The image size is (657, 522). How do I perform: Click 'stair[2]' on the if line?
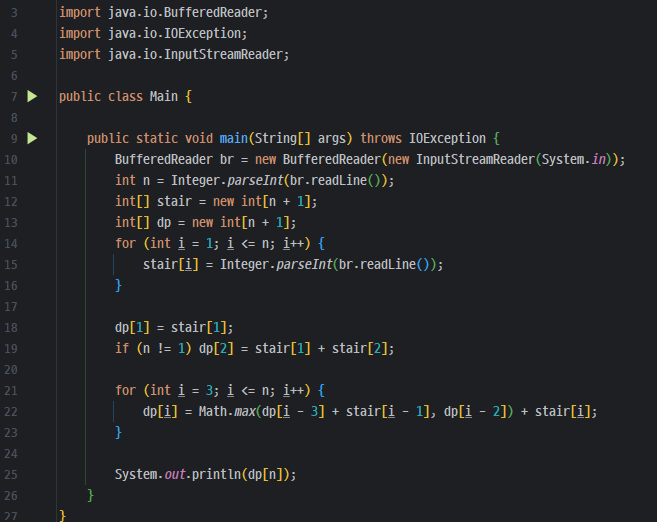pos(360,349)
